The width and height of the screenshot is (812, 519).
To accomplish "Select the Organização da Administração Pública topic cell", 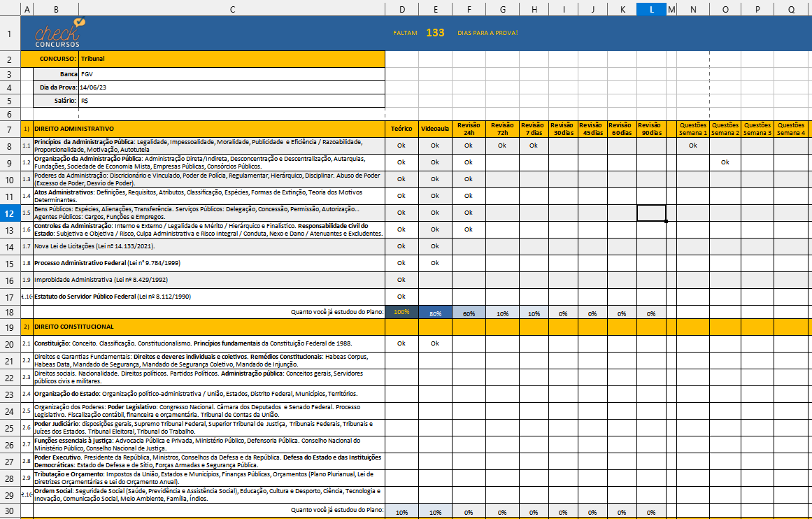I will coord(208,162).
